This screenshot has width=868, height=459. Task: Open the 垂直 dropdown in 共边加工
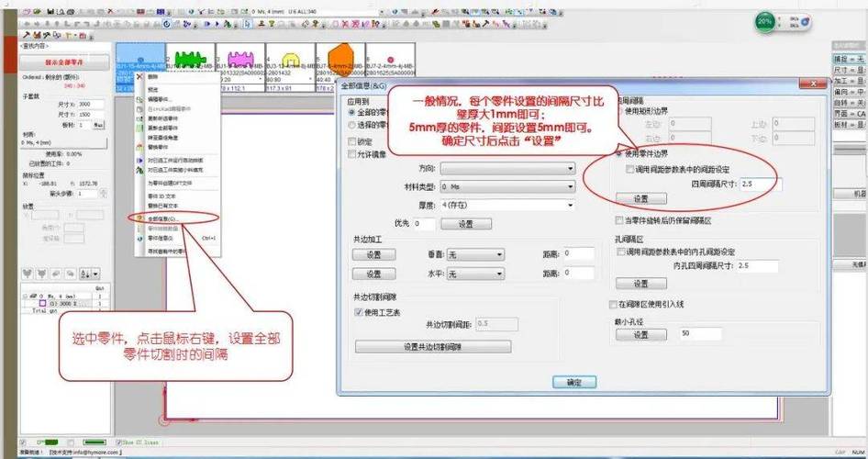coord(475,254)
